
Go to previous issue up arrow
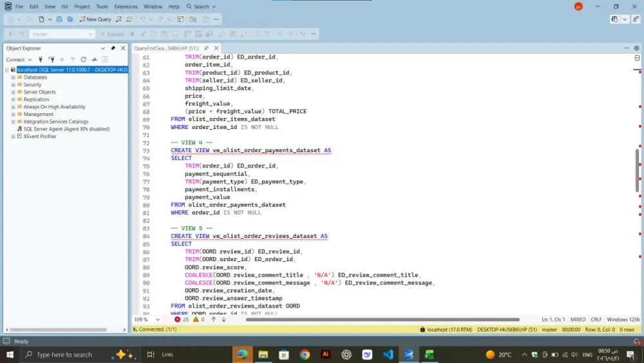pyautogui.click(x=214, y=319)
